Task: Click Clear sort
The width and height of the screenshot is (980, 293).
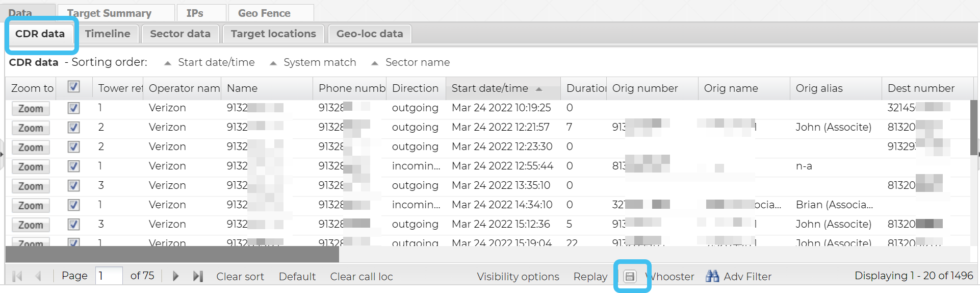Action: tap(240, 276)
